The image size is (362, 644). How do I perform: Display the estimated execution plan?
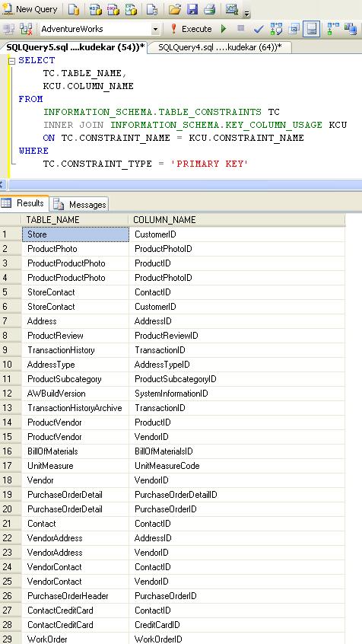(277, 29)
